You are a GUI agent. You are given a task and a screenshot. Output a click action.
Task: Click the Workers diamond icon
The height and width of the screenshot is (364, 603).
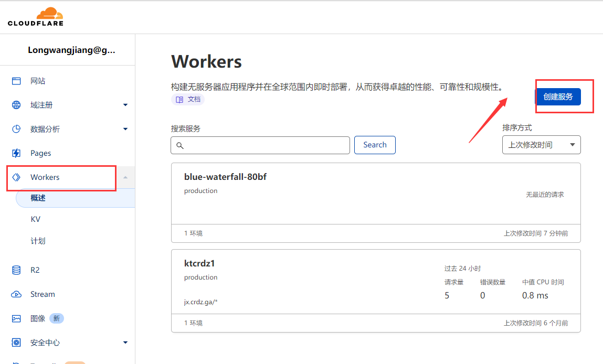[16, 177]
